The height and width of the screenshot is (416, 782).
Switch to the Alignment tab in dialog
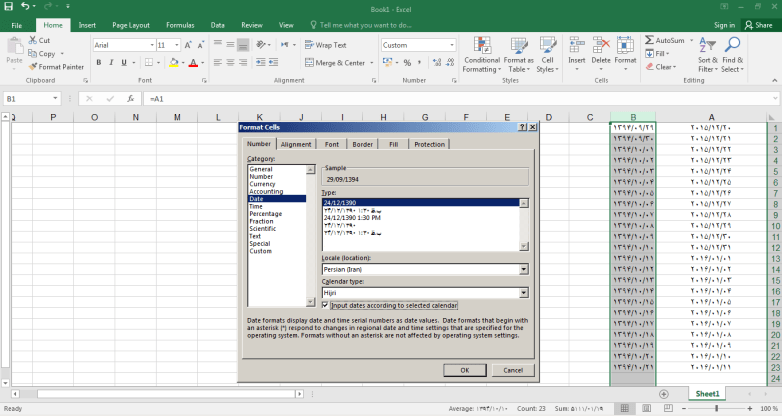point(296,144)
